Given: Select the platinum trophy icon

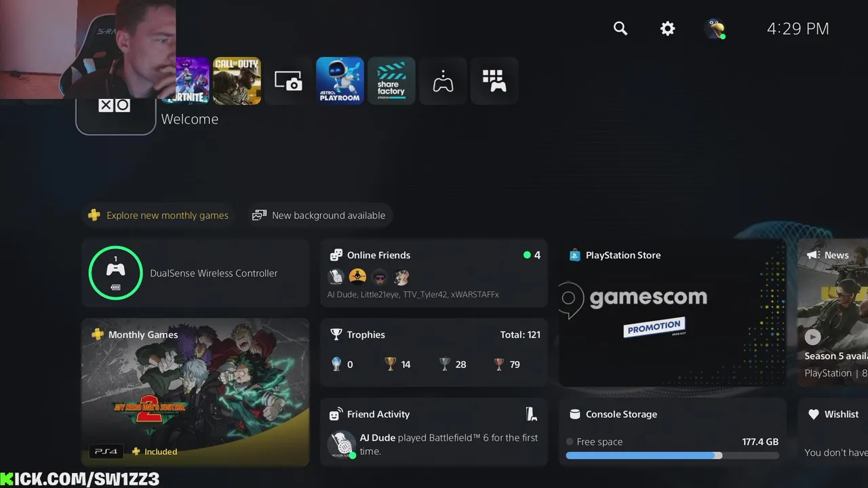Looking at the screenshot, I should click(x=336, y=364).
